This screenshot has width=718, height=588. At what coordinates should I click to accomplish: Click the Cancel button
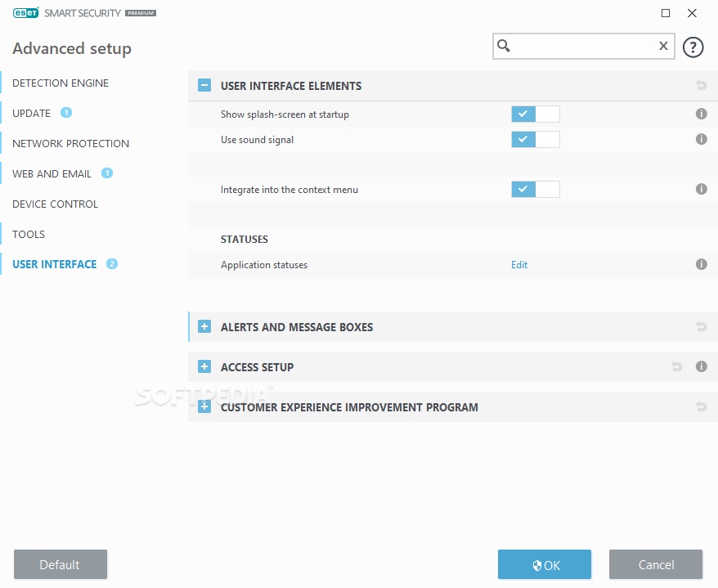pos(656,564)
